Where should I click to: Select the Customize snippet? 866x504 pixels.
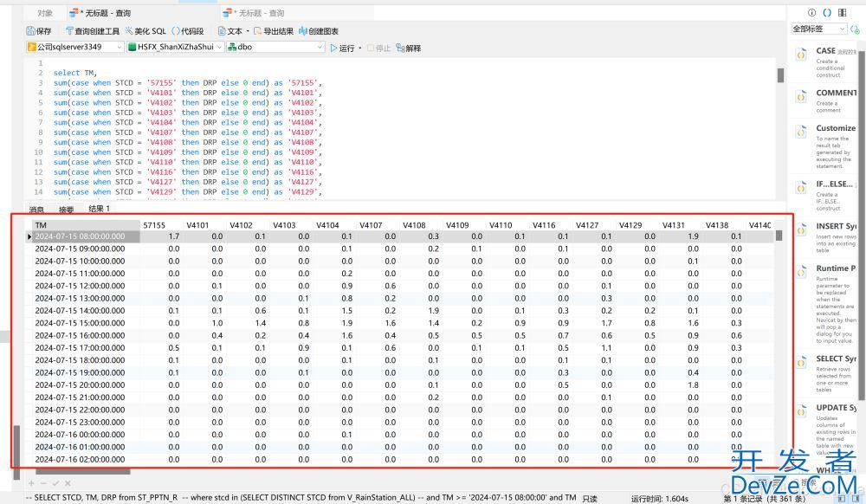tap(824, 146)
